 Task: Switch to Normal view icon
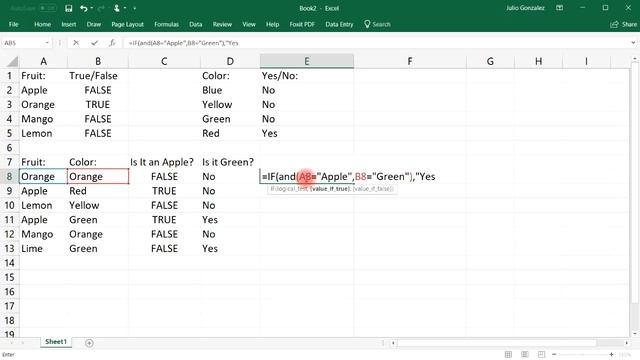point(508,354)
